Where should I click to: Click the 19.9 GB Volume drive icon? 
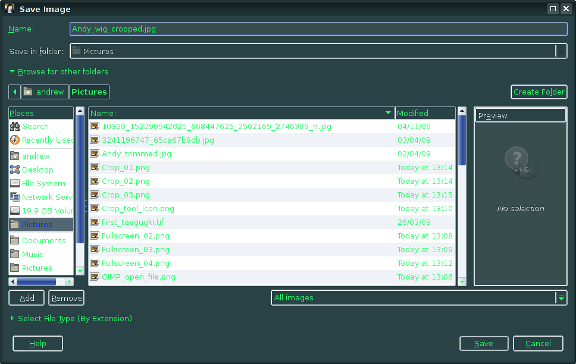[x=15, y=210]
